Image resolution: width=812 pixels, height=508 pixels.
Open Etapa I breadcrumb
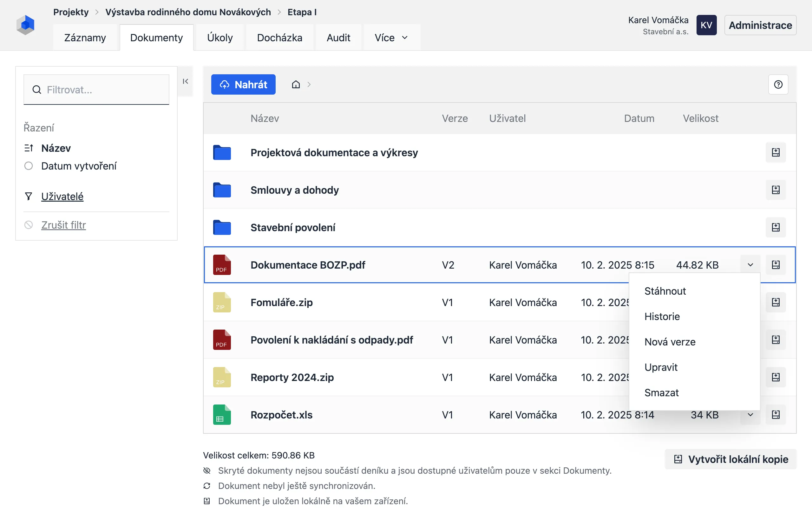click(302, 12)
